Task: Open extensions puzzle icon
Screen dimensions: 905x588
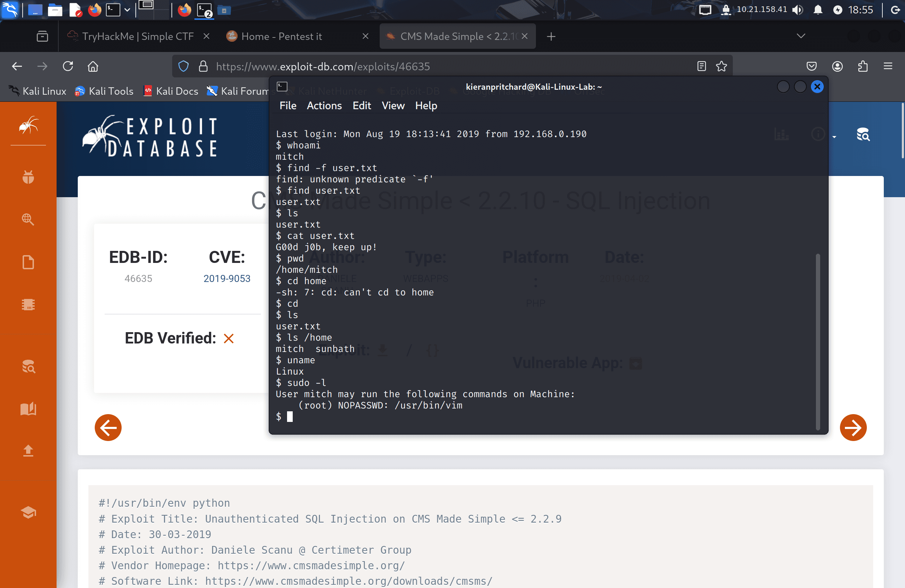Action: (x=863, y=66)
